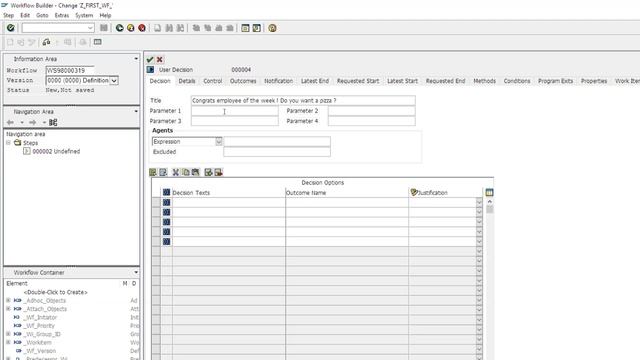
Task: Click the yellow Exit icon
Action: click(131, 28)
